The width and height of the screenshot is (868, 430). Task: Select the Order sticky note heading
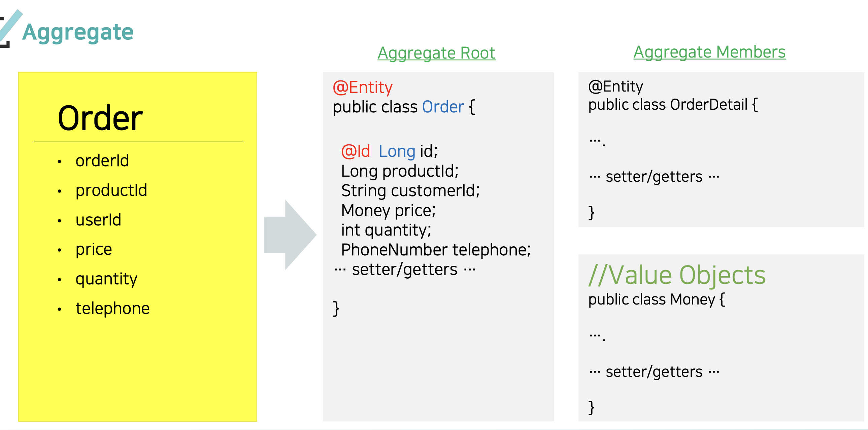coord(100,118)
